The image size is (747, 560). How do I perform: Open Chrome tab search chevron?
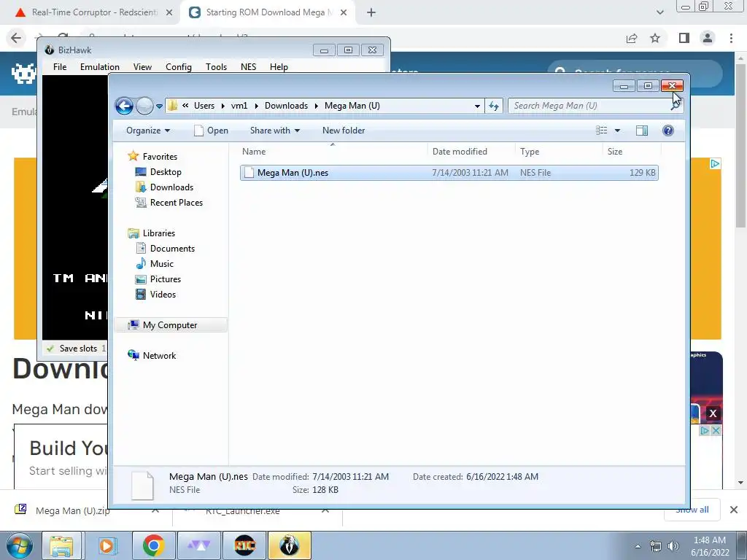click(x=659, y=12)
